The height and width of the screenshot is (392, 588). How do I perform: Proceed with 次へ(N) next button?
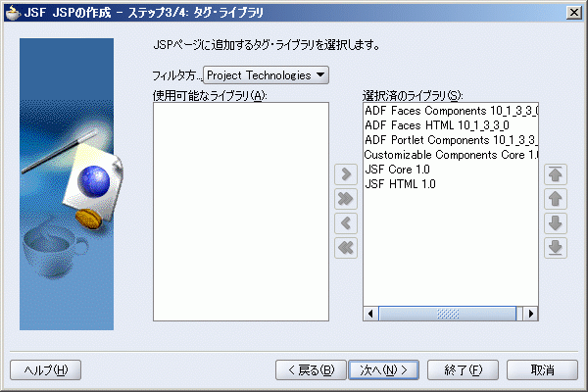point(383,370)
